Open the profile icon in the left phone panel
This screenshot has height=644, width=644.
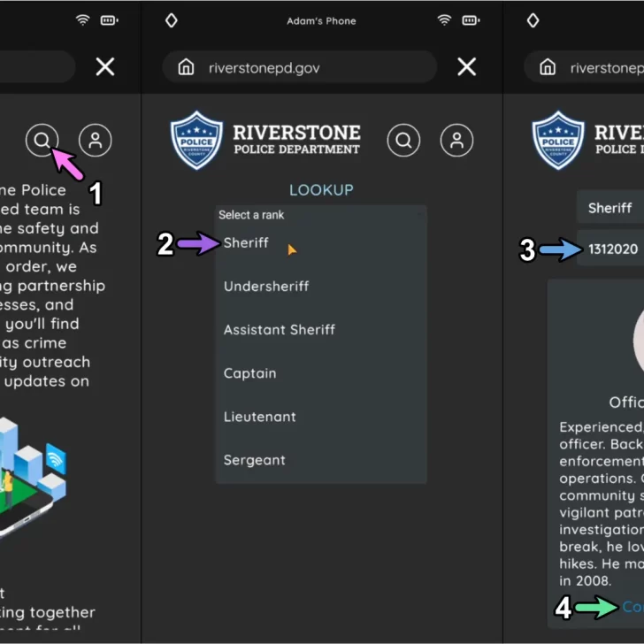[96, 140]
